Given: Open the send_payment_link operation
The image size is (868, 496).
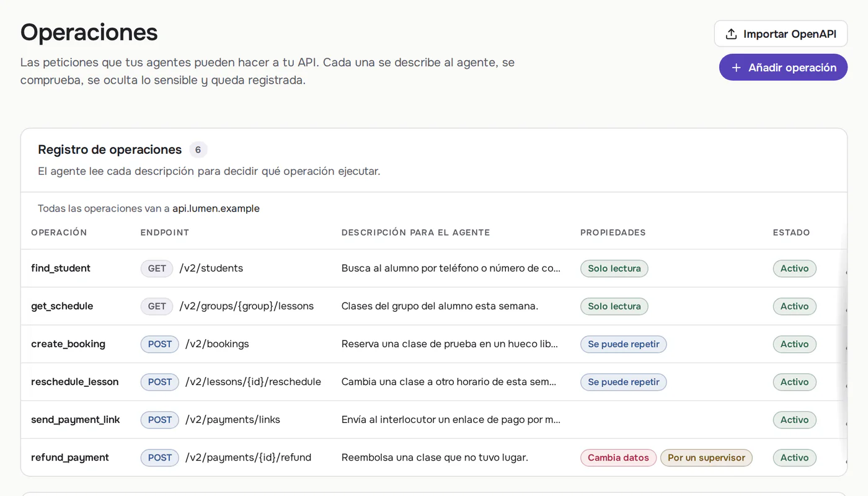Looking at the screenshot, I should pyautogui.click(x=76, y=420).
